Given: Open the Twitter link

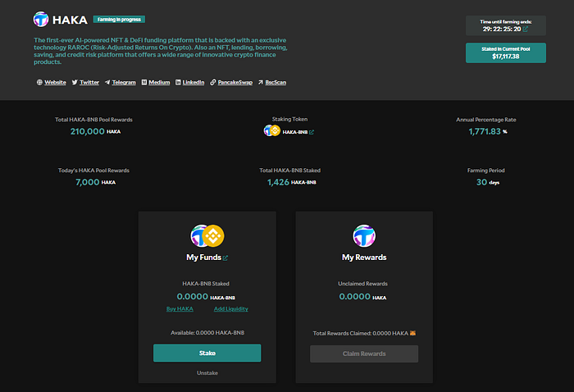Looking at the screenshot, I should click(x=85, y=82).
